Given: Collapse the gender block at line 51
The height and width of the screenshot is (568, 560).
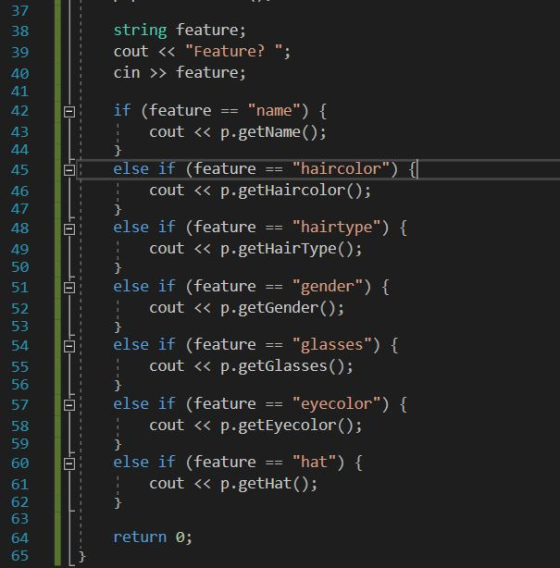Looking at the screenshot, I should 69,288.
